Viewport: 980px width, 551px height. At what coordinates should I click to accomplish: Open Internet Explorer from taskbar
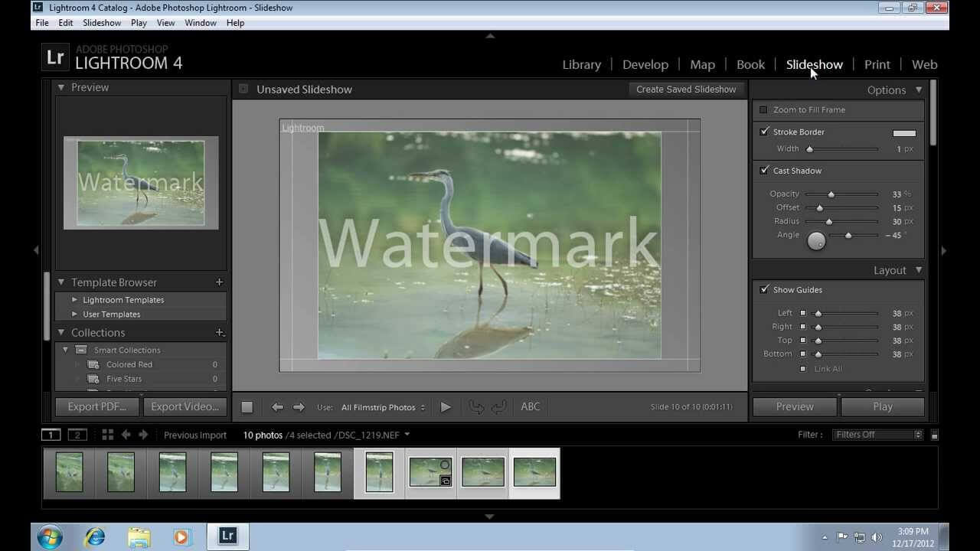96,536
